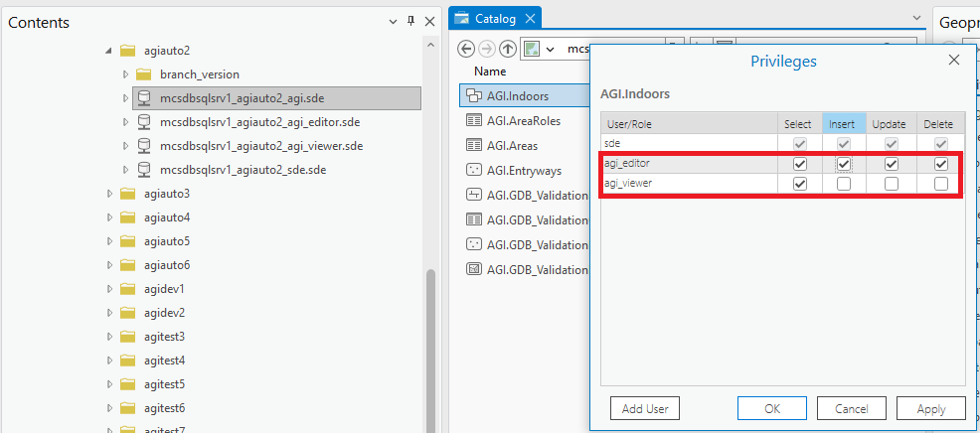Open the Contents pane options dropdown
This screenshot has height=433, width=980.
394,22
